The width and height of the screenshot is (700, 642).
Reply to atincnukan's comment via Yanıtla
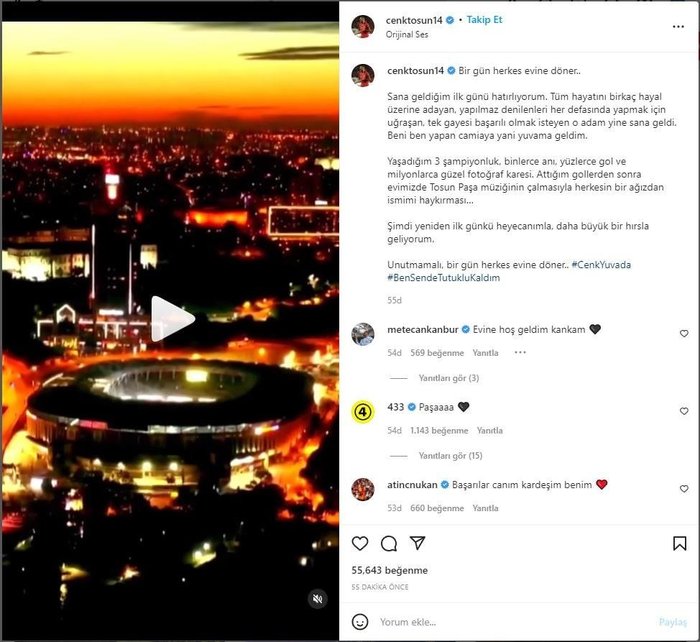coord(485,508)
